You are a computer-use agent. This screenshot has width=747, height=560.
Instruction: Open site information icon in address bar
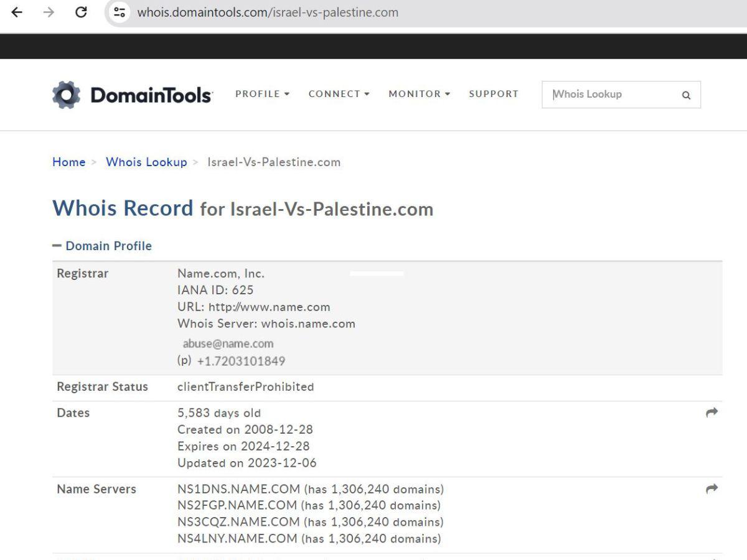click(120, 12)
